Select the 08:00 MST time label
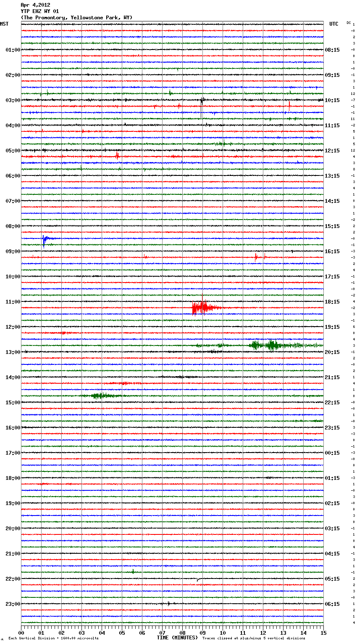The image size is (357, 644). 13,226
